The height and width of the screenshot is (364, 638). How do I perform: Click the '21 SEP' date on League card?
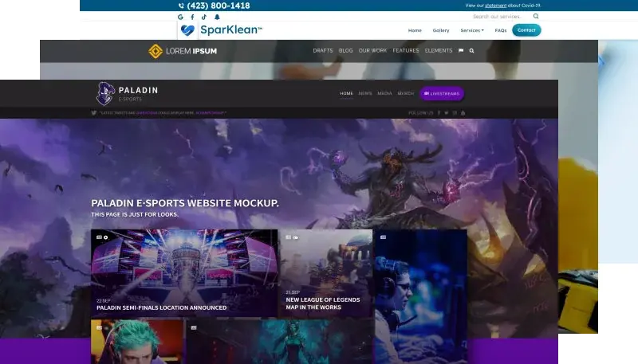(x=293, y=292)
